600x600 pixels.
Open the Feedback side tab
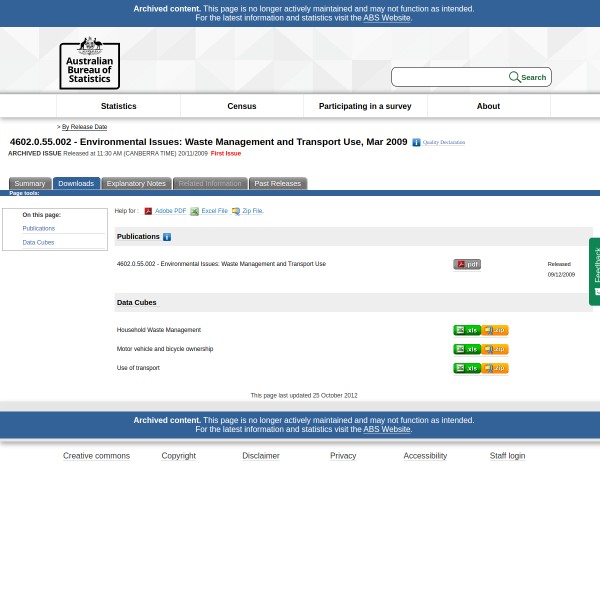[x=595, y=270]
